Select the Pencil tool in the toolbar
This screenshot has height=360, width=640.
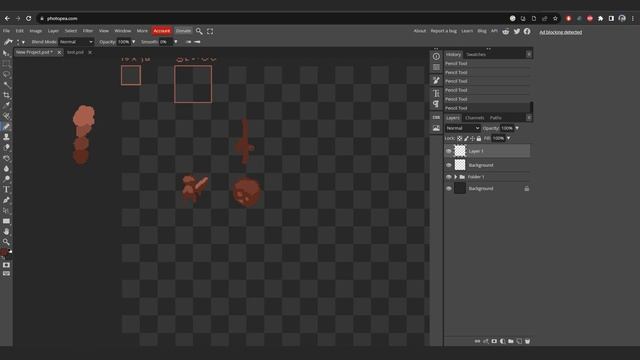click(x=6, y=127)
